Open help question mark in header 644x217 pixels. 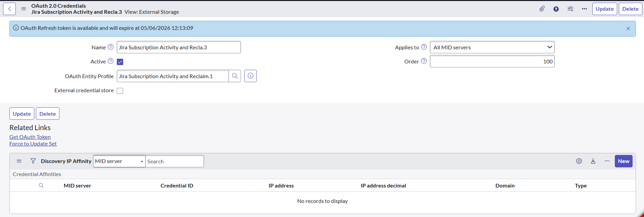[x=556, y=9]
